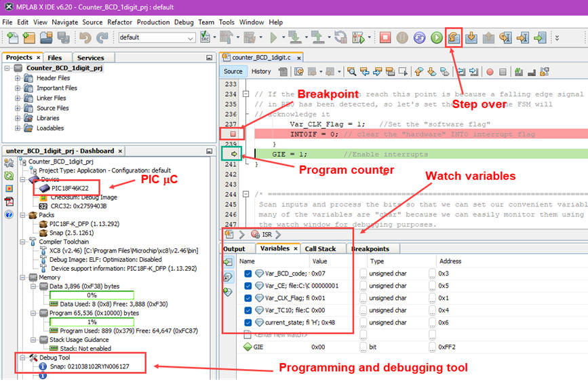Toggle the current_state watch checkbox
Viewport: 588px width, 382px height.
click(248, 323)
